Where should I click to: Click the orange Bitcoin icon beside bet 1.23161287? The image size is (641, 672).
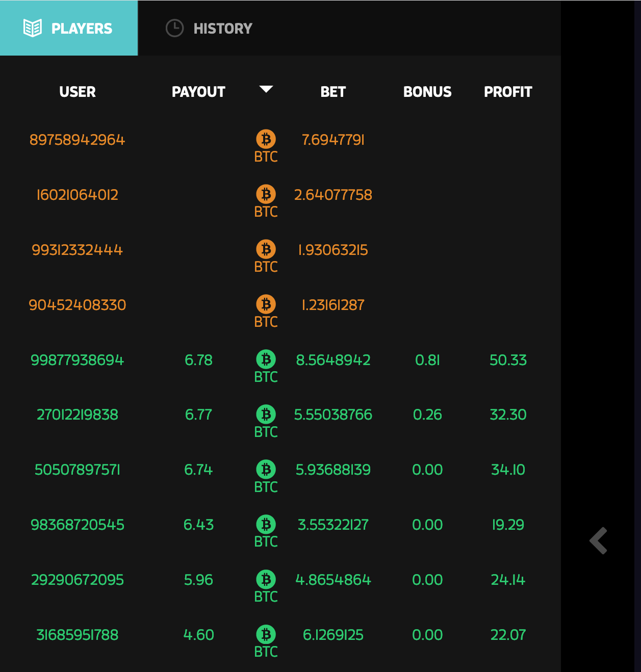pyautogui.click(x=266, y=304)
